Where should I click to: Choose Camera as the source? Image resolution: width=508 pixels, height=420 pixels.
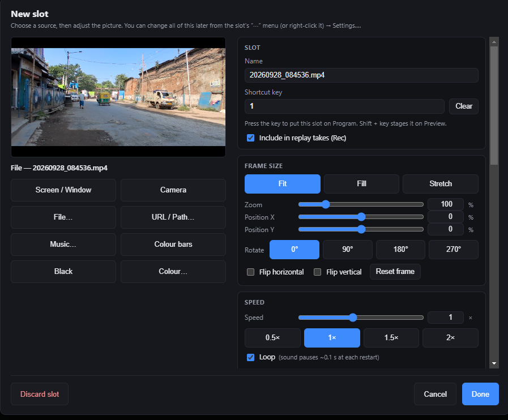tap(173, 190)
